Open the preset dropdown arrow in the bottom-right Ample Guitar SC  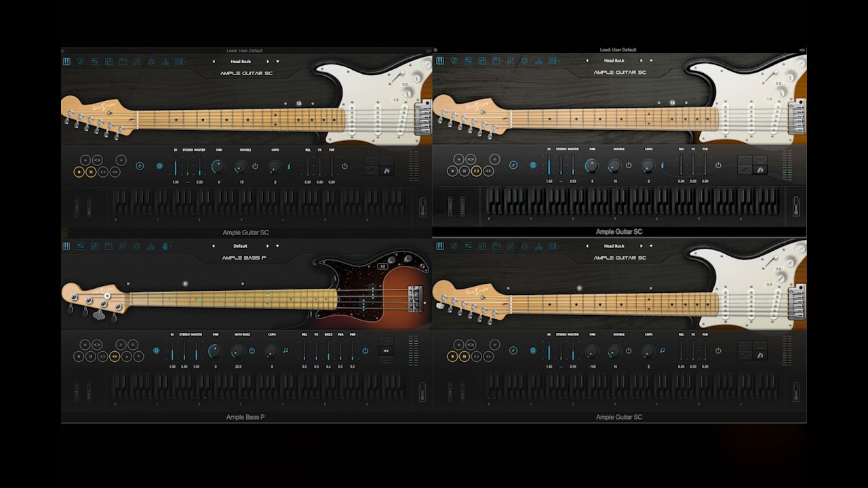651,246
